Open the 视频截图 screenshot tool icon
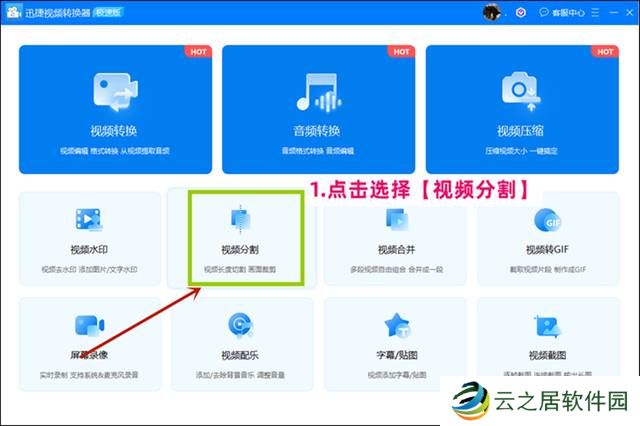This screenshot has width=640, height=426. coord(547,326)
